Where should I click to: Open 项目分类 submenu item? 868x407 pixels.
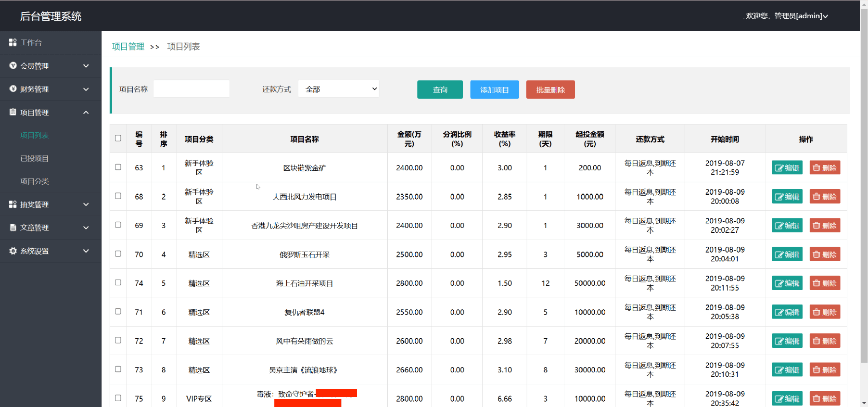click(35, 181)
